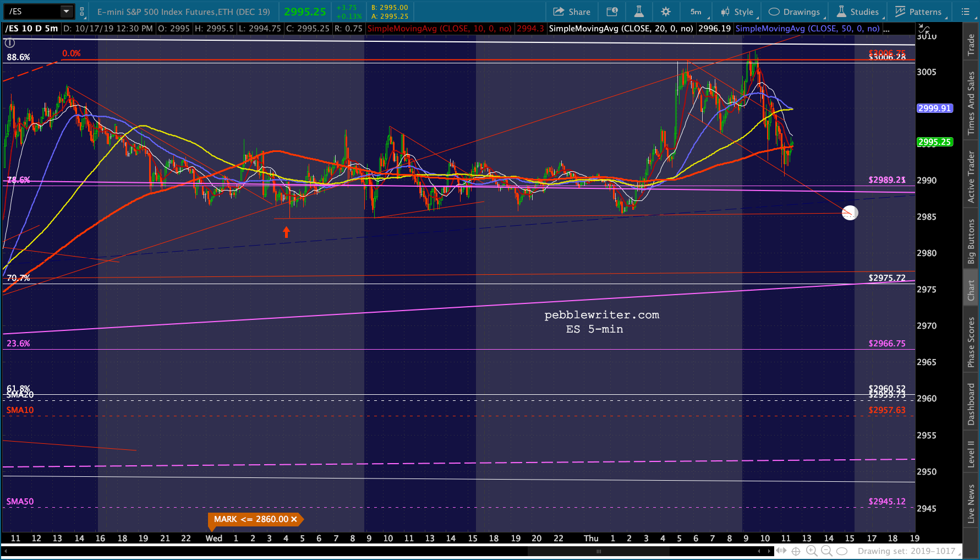Switch to the Active Trader side tab
This screenshot has width=980, height=560.
[x=971, y=177]
